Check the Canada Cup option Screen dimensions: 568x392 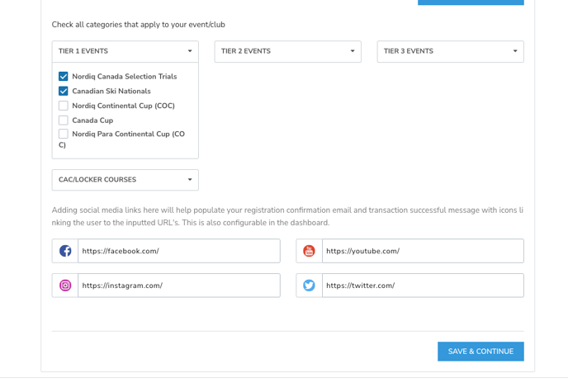[64, 120]
